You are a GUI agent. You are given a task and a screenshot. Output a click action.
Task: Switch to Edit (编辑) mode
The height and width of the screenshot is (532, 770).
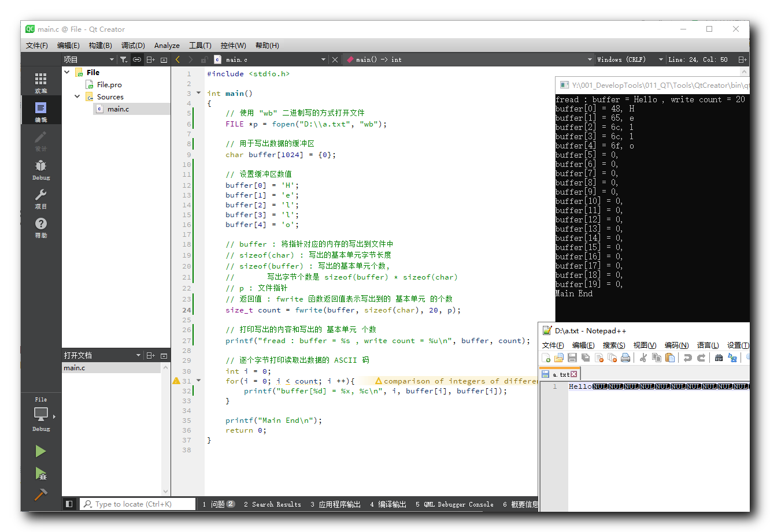pyautogui.click(x=40, y=111)
